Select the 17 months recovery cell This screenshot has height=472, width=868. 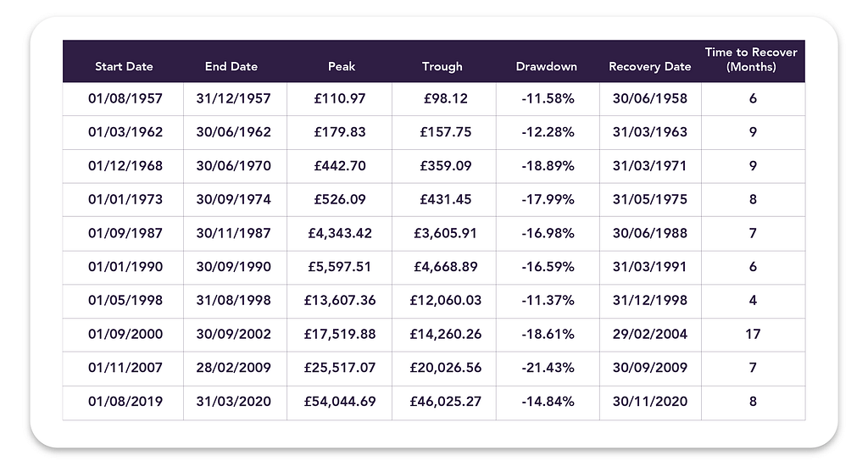coord(753,334)
